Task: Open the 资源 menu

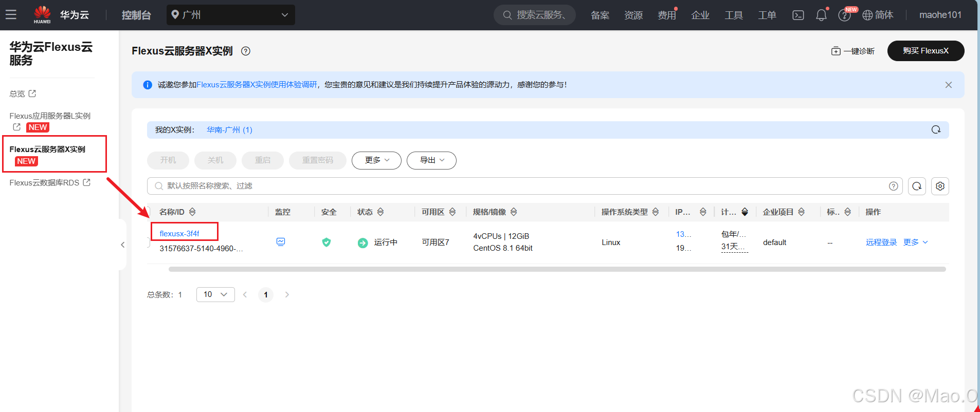Action: [x=633, y=15]
